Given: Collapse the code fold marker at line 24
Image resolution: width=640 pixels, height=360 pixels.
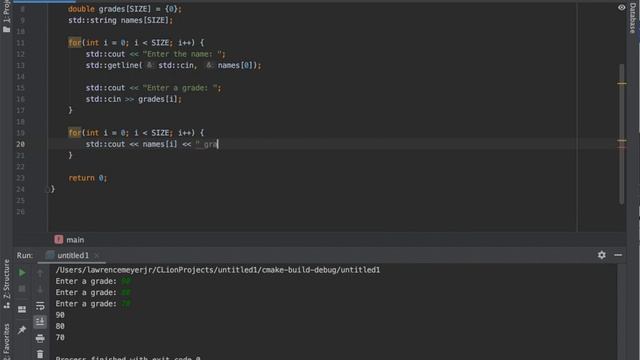Looking at the screenshot, I should coord(47,189).
